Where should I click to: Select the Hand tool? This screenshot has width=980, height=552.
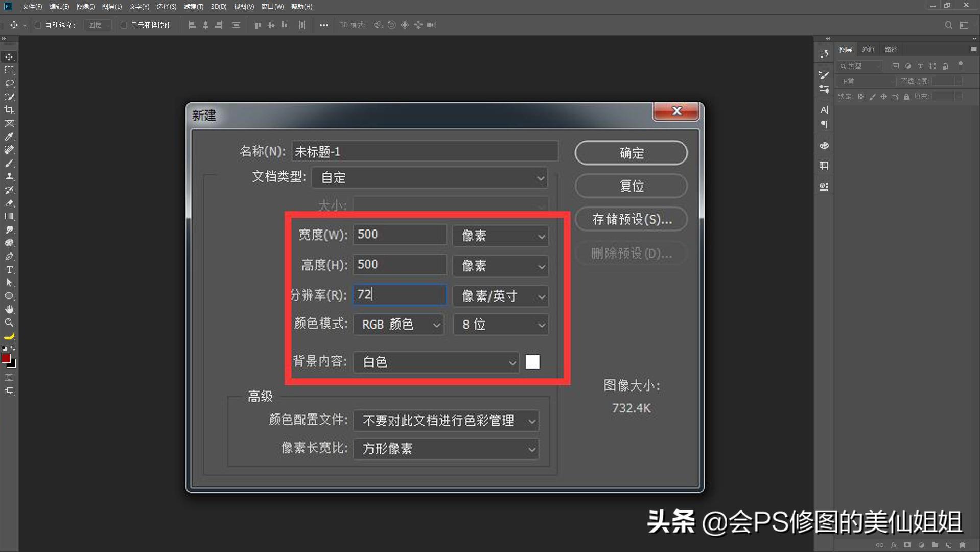(x=9, y=309)
